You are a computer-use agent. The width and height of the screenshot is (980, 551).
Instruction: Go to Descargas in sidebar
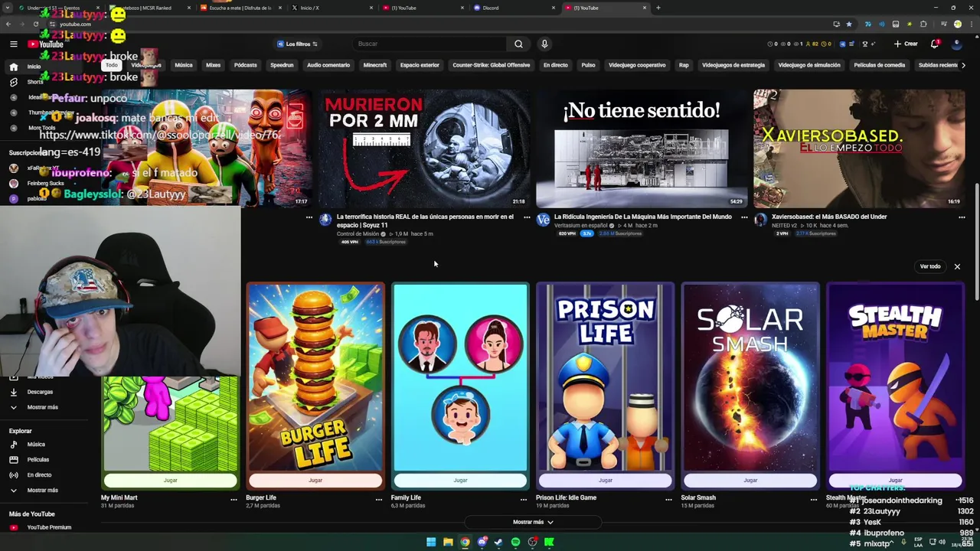[40, 392]
